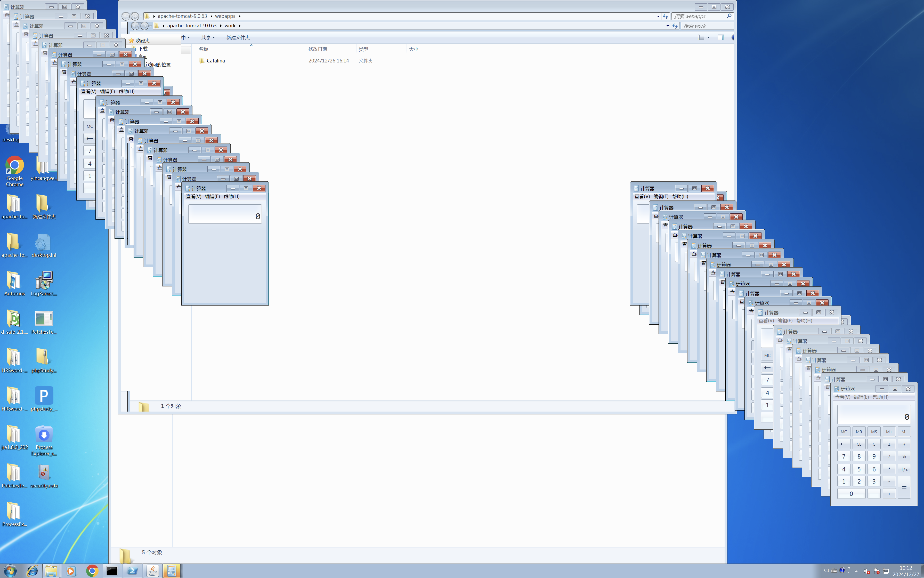Click the Action Center flag tray icon
This screenshot has height=578, width=924.
click(x=876, y=571)
